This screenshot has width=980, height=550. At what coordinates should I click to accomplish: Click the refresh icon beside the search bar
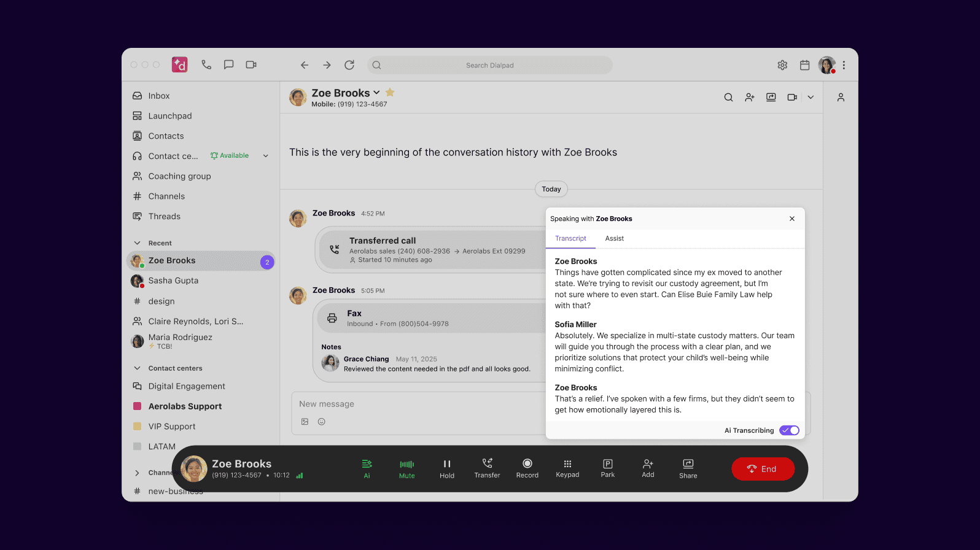[349, 65]
